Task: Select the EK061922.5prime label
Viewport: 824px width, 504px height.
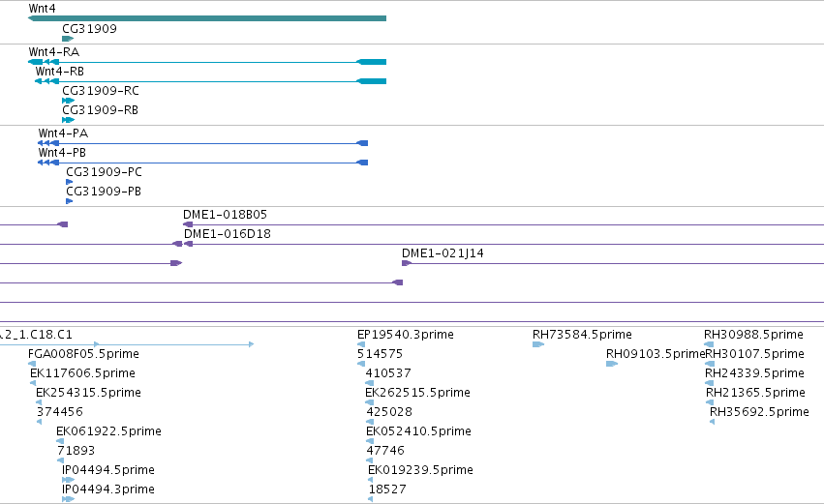Action: coord(108,431)
